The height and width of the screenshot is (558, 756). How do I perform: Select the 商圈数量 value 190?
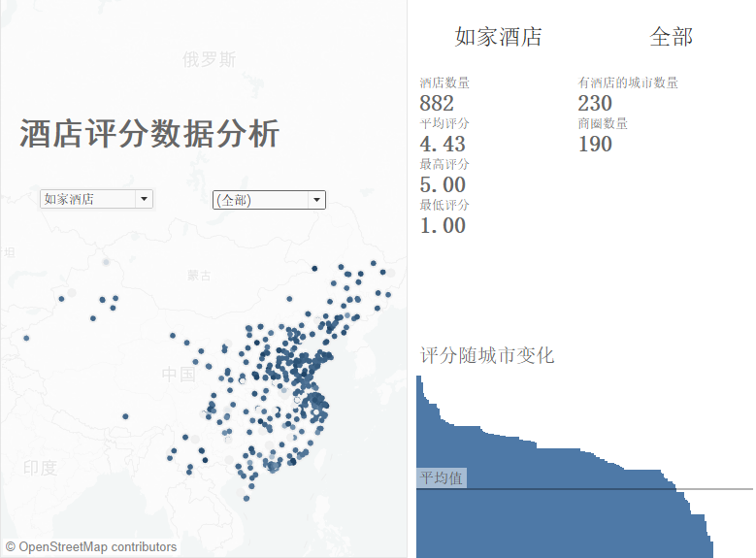[595, 144]
